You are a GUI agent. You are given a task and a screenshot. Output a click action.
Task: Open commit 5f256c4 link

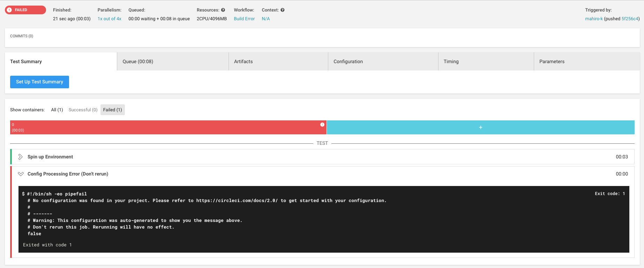pyautogui.click(x=630, y=19)
